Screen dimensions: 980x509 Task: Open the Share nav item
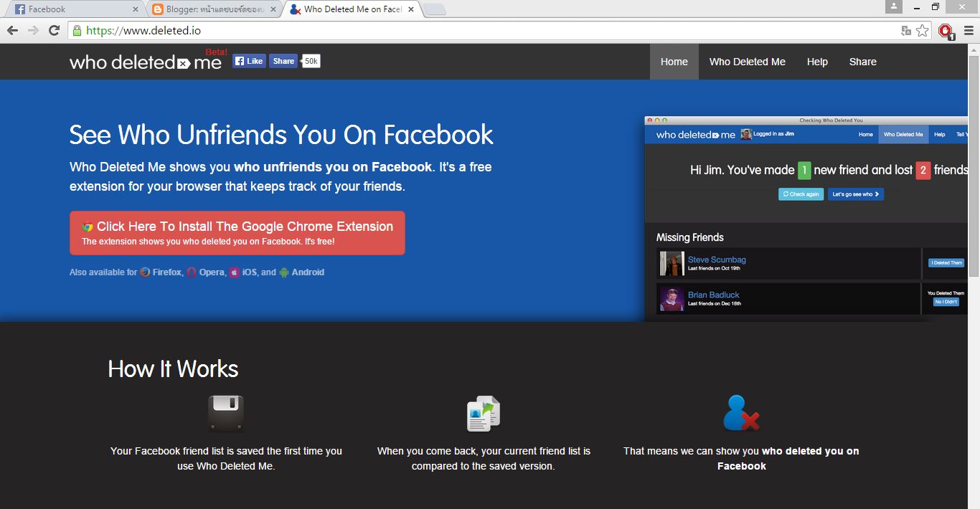pyautogui.click(x=863, y=62)
